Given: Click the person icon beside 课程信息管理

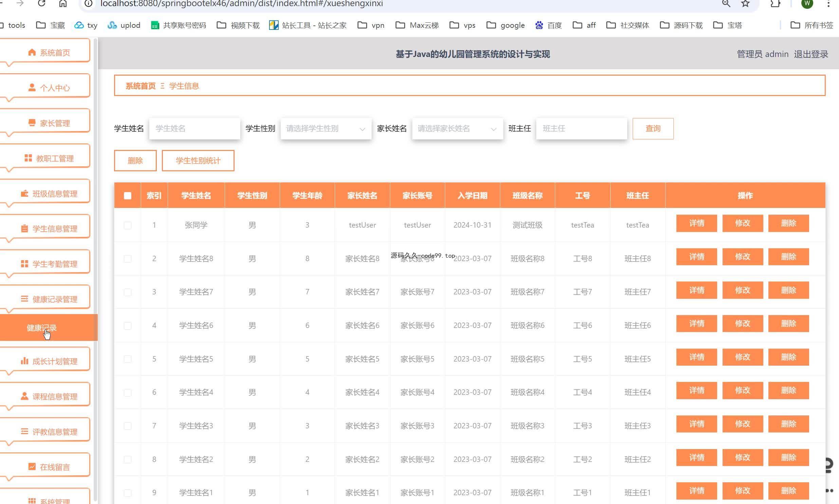Looking at the screenshot, I should (24, 396).
